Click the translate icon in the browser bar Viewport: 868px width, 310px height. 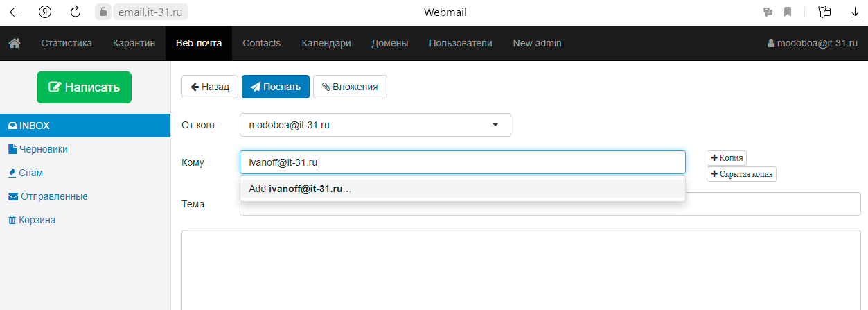(768, 12)
